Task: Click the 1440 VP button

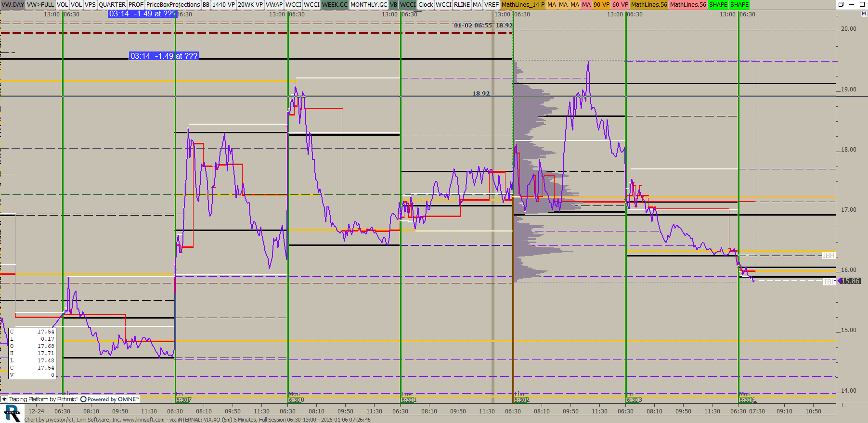Action: 223,4
